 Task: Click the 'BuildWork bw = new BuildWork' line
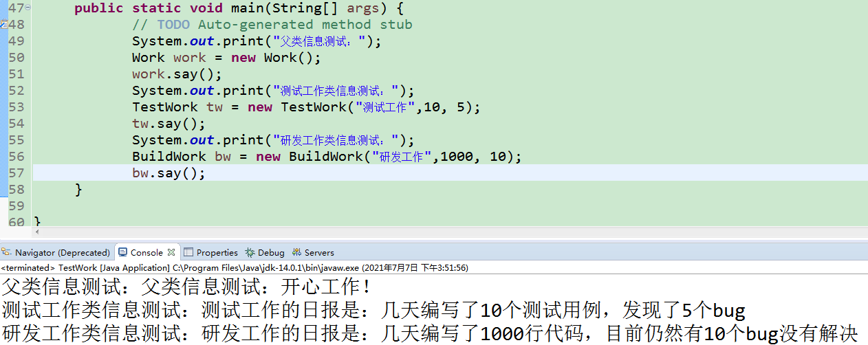pyautogui.click(x=327, y=157)
